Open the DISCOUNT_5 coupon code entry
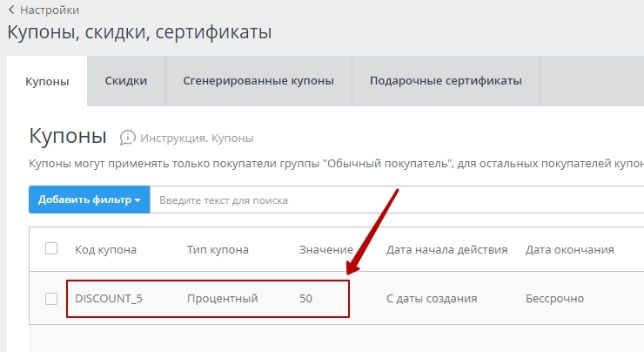This screenshot has width=644, height=352. point(109,299)
